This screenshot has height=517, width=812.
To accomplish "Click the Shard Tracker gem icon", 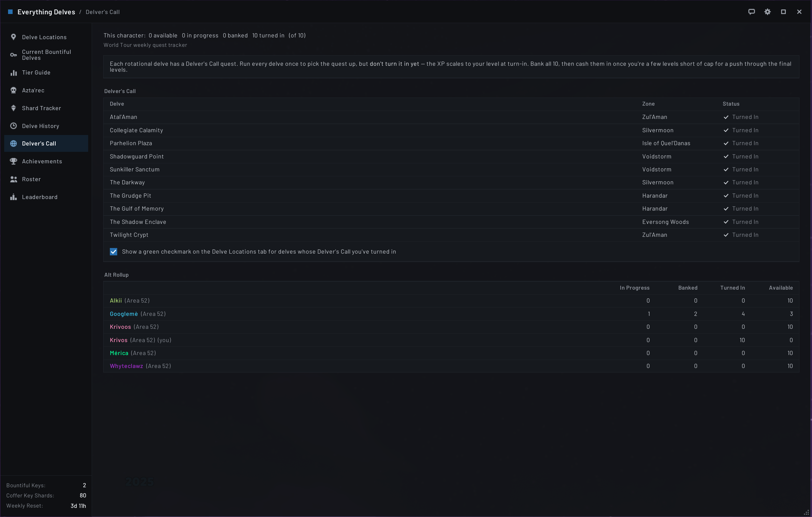I will tap(13, 108).
